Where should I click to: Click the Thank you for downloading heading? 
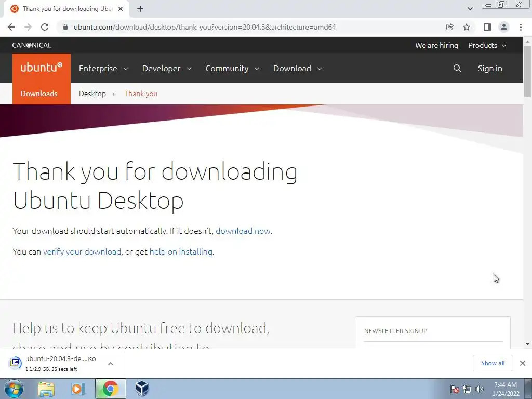(x=155, y=186)
